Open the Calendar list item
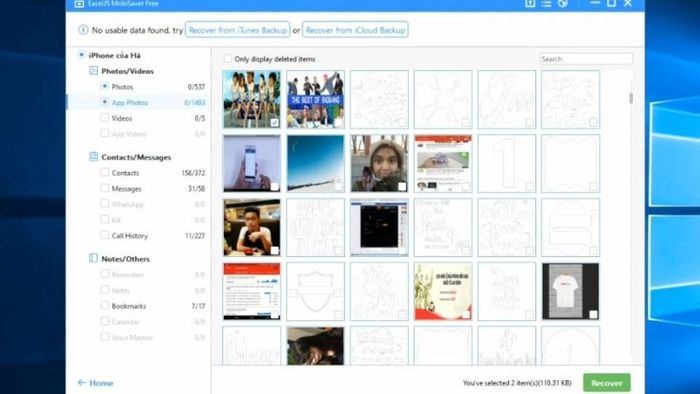 click(x=139, y=322)
